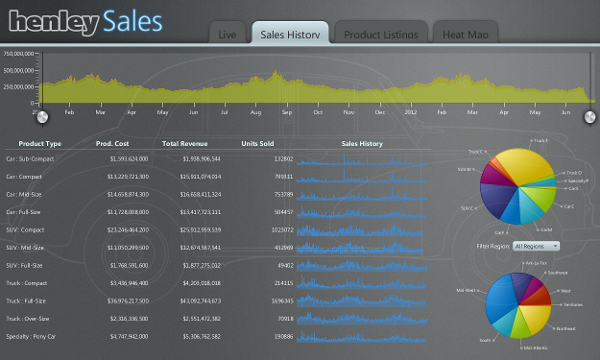Open the SUV : Full-Size sales sparkline
Image resolution: width=600 pixels, height=360 pixels.
coord(362,266)
